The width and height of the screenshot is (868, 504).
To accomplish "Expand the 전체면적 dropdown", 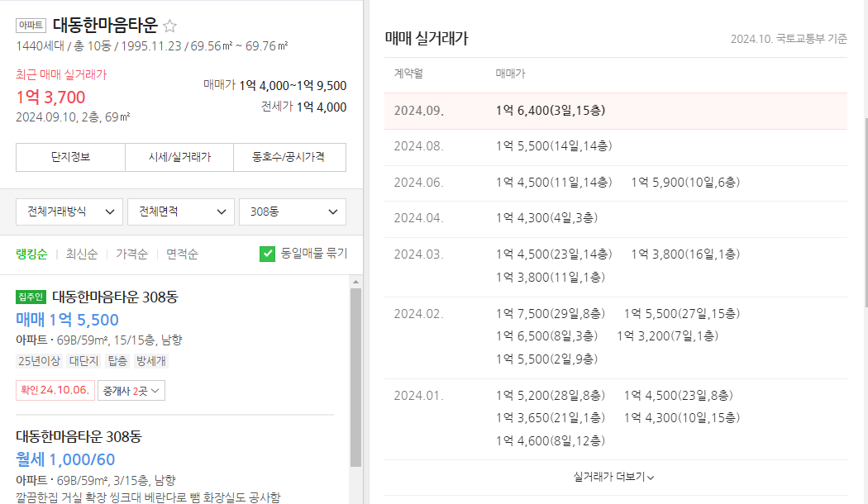I will pos(181,212).
